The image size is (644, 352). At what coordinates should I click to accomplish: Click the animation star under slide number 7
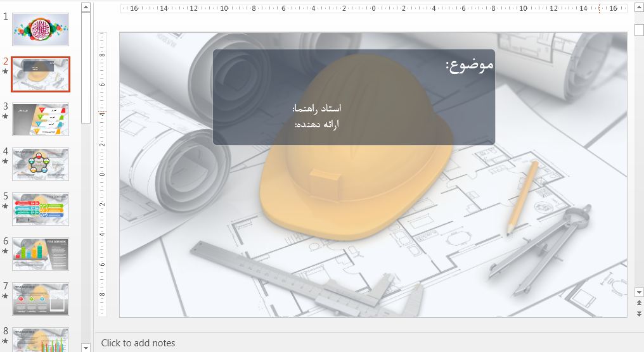6,296
